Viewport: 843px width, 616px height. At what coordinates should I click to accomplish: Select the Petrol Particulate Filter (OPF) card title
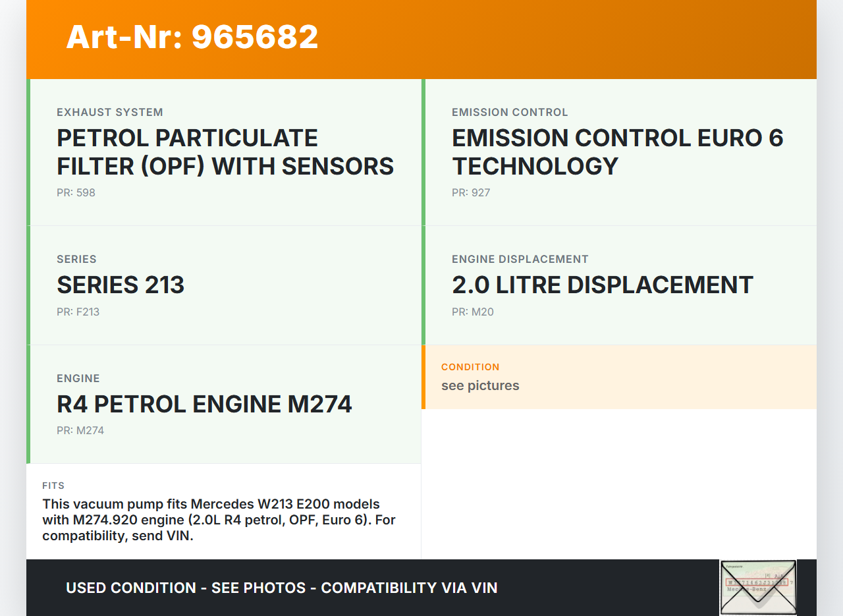(x=225, y=152)
